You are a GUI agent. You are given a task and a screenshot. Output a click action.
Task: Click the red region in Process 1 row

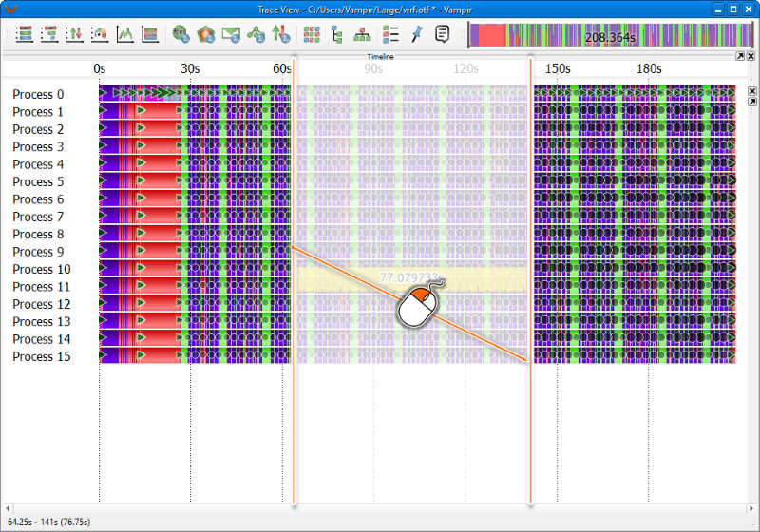pyautogui.click(x=162, y=112)
